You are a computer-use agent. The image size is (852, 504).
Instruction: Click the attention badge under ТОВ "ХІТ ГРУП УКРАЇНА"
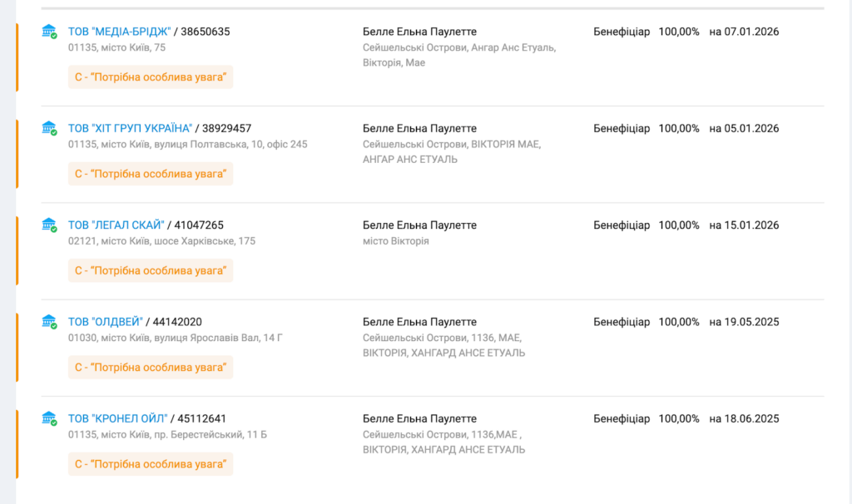[x=150, y=174]
